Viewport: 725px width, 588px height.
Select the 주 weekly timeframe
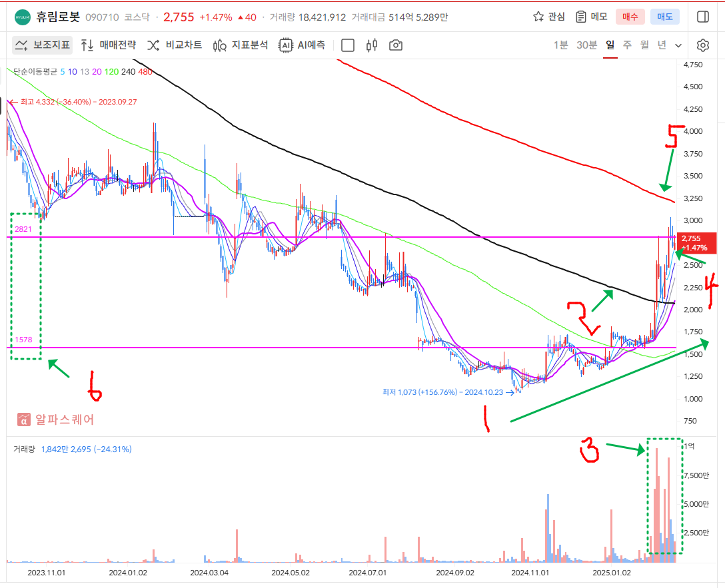tap(627, 45)
